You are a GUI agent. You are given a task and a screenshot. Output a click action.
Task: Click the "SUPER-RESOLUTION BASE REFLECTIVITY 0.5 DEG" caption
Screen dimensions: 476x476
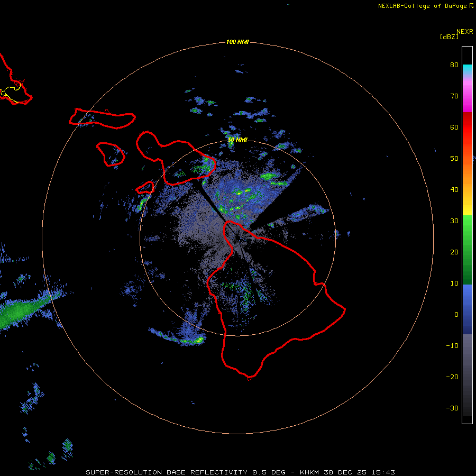186,472
